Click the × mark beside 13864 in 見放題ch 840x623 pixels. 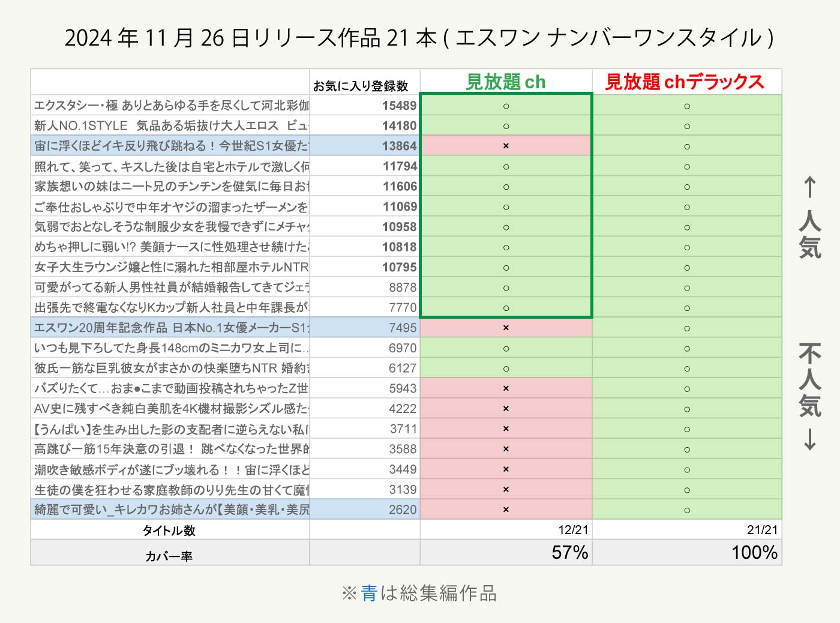pos(506,145)
